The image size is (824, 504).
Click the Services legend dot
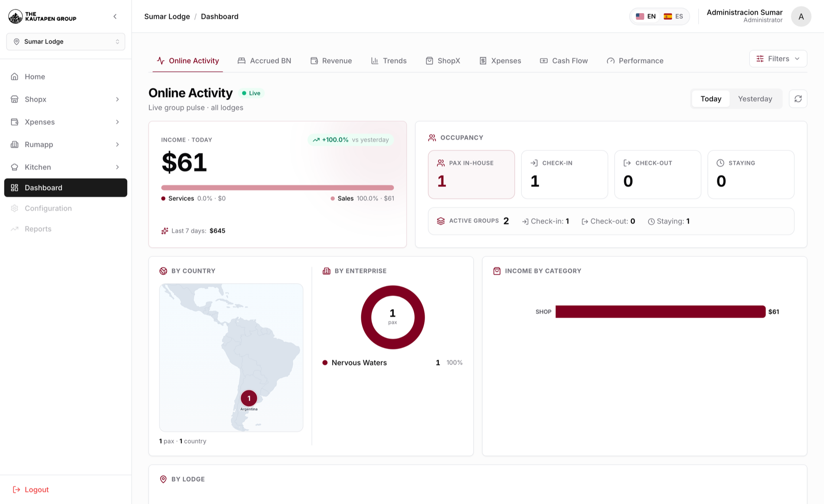[x=163, y=198]
